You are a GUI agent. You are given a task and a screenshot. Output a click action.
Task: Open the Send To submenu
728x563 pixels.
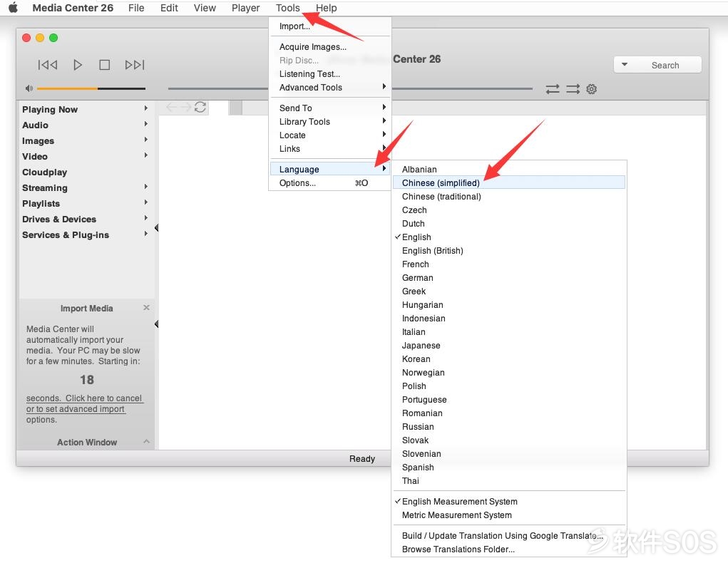click(330, 108)
